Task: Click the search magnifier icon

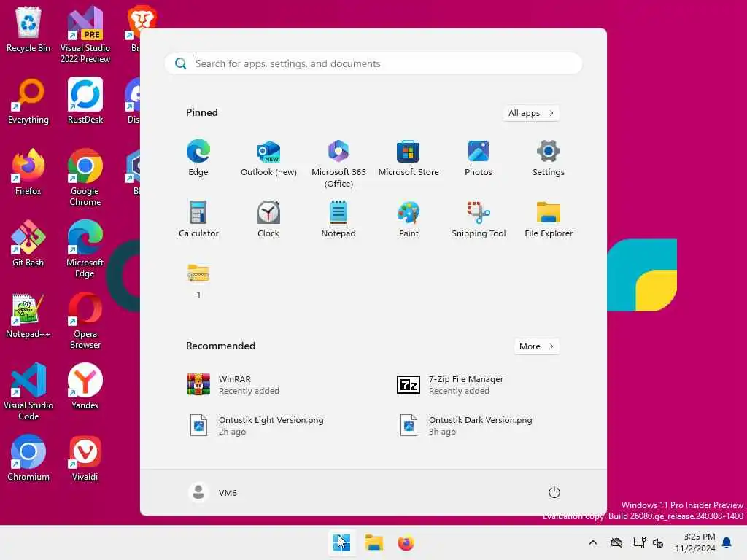Action: [x=181, y=63]
